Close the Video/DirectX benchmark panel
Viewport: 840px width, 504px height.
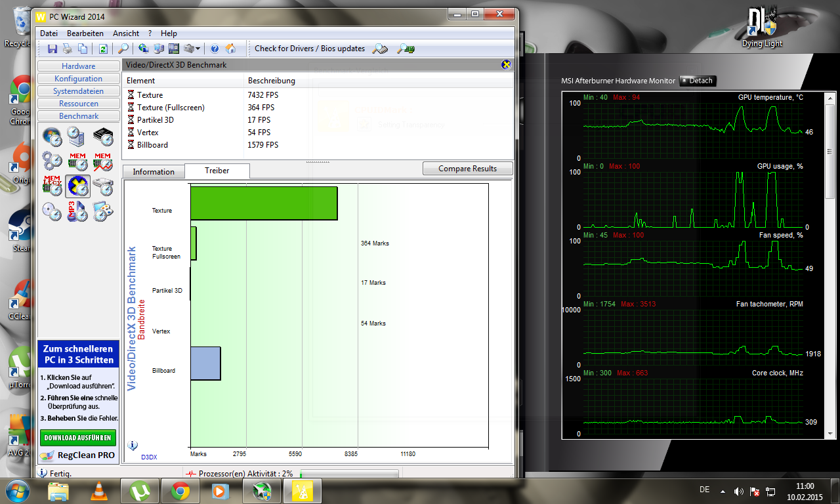point(507,65)
